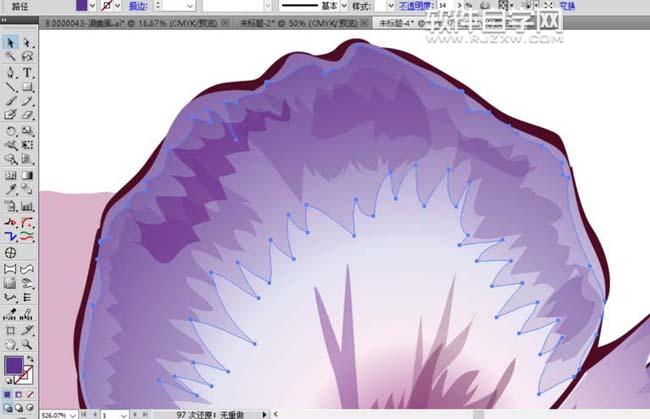Open the status bar display options arrow
650x419 pixels.
click(x=264, y=414)
